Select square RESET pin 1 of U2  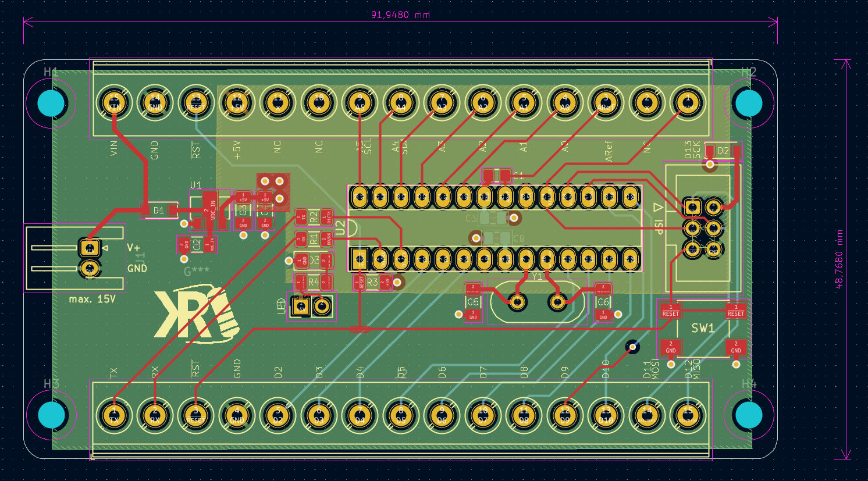tap(360, 259)
